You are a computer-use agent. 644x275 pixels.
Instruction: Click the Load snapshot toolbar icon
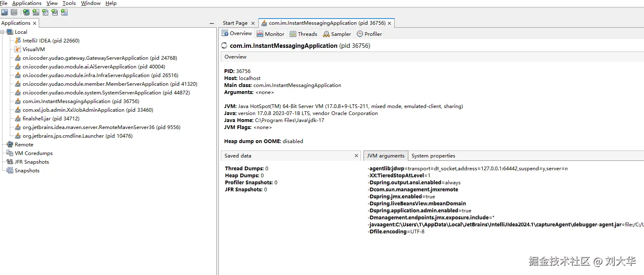click(5, 12)
